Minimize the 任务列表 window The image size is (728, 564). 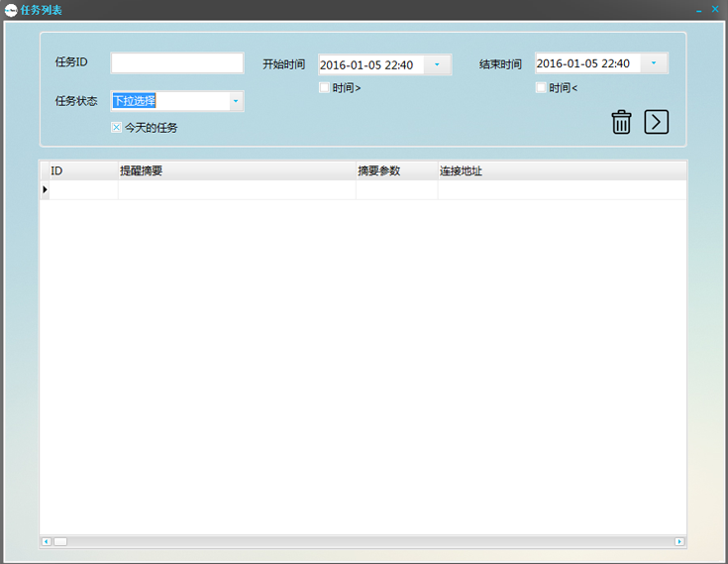pyautogui.click(x=698, y=10)
